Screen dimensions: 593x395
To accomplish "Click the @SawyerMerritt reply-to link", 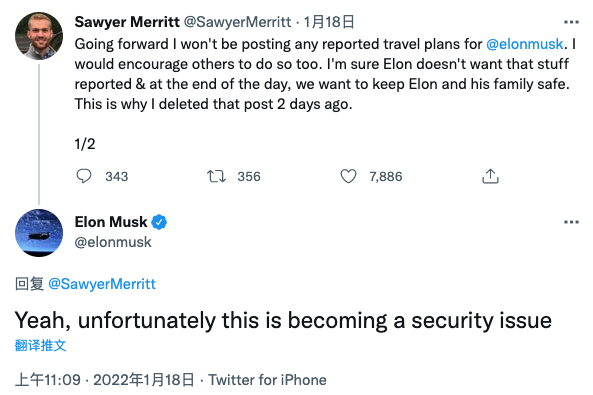I will [x=102, y=284].
